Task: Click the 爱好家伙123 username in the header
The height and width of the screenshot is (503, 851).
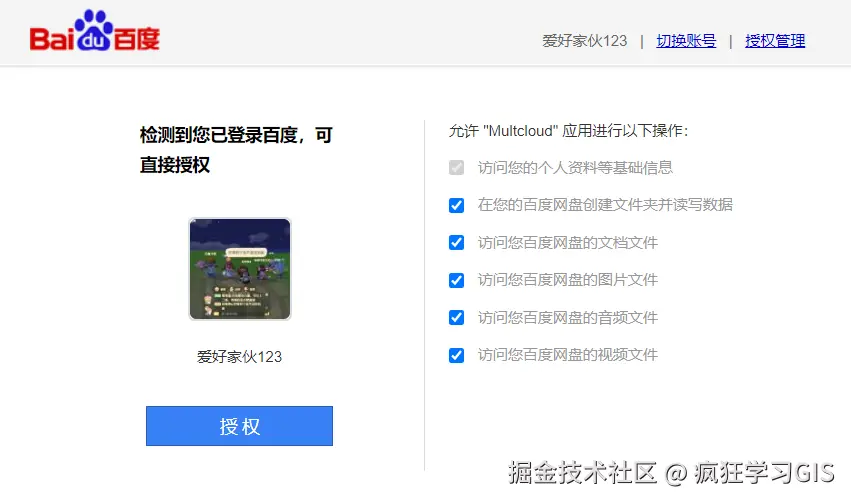Action: click(x=585, y=41)
